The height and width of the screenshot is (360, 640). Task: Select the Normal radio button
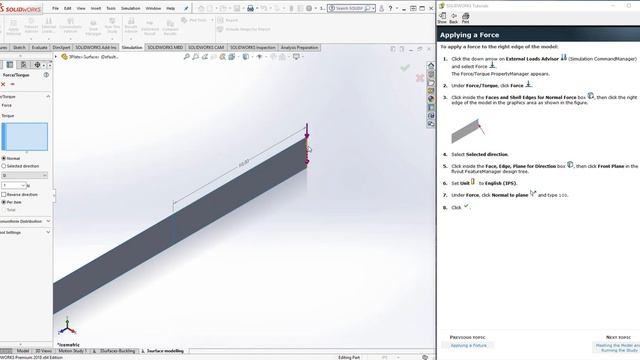(x=4, y=158)
